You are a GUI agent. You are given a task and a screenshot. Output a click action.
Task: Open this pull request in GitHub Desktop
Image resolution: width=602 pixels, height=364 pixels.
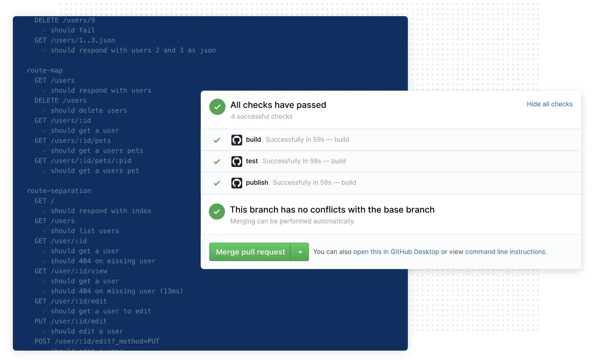coord(396,252)
